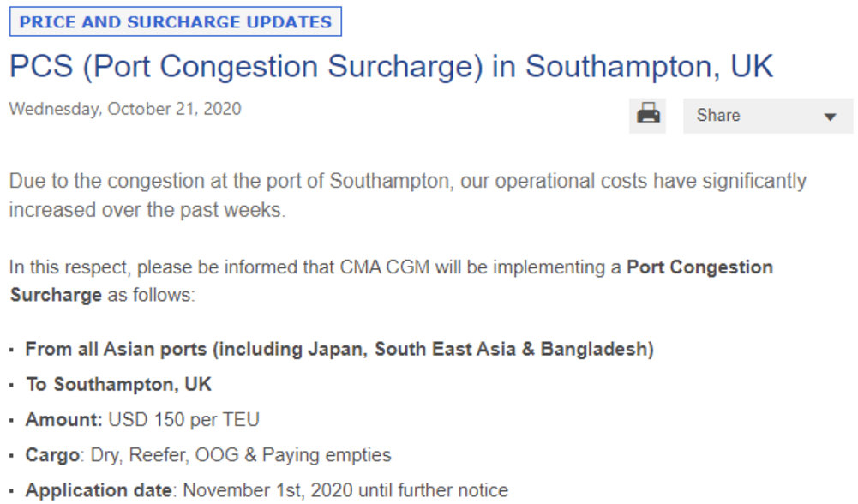Screen dimensions: 858x504
Task: Click the "Share" label text
Action: click(x=718, y=116)
